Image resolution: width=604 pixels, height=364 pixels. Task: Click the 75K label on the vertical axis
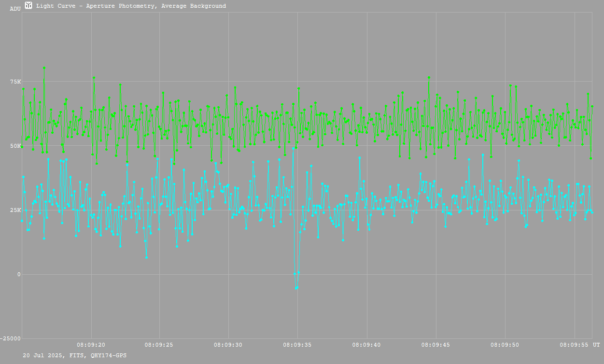pyautogui.click(x=15, y=82)
